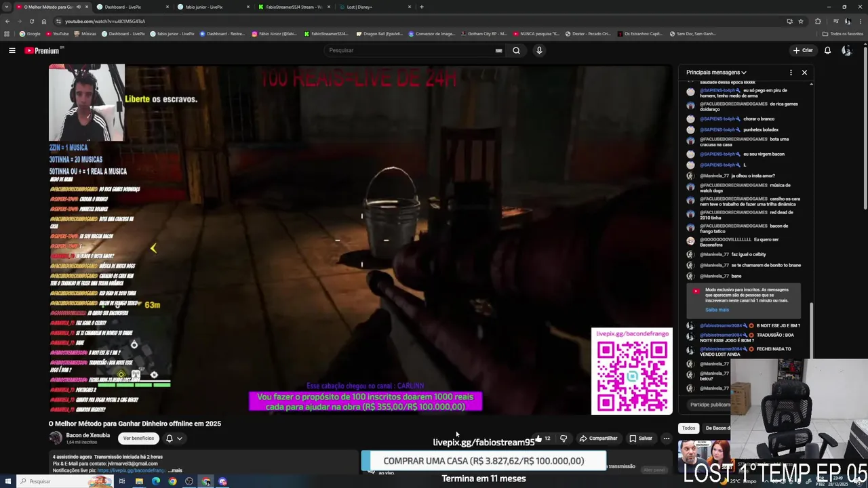Go back with the browser back arrow
This screenshot has width=868, height=488.
[x=7, y=21]
